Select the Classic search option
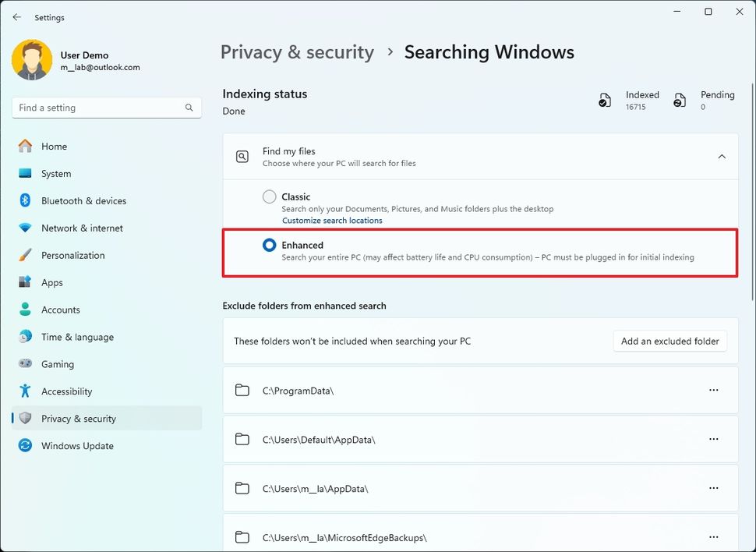Image resolution: width=756 pixels, height=552 pixels. pyautogui.click(x=269, y=196)
